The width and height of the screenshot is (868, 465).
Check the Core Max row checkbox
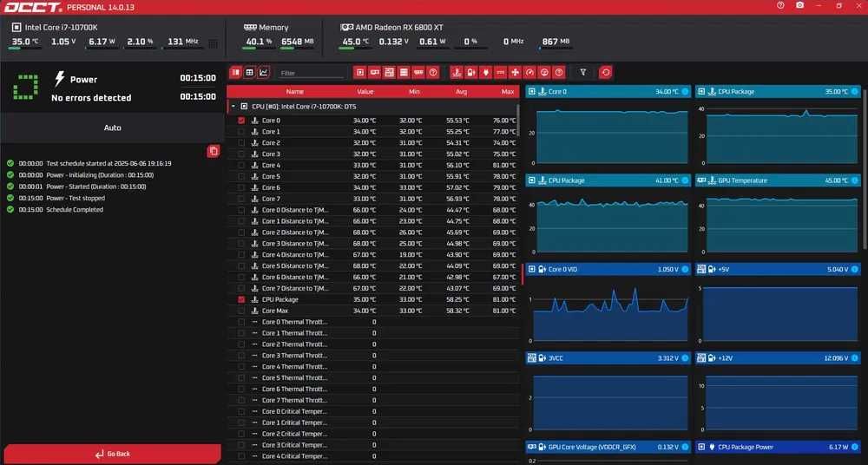click(x=241, y=311)
